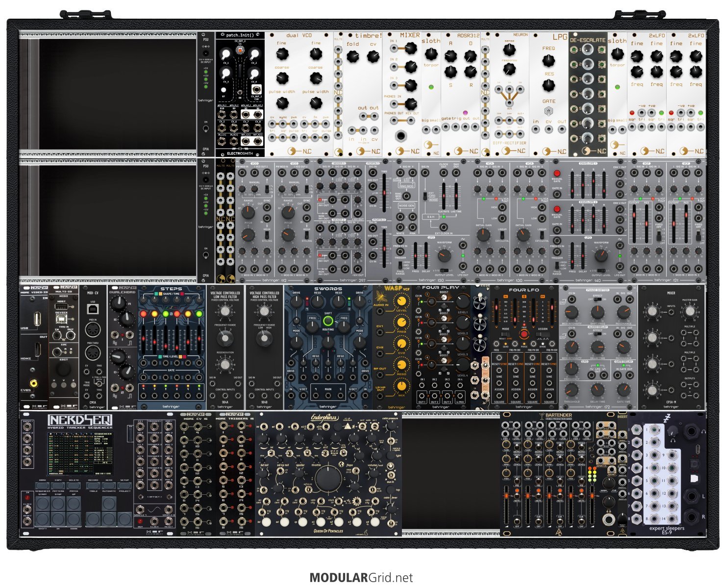Viewport: 723px width, 588px height.
Task: Toggle the LFO freq range switch on 140 module
Action: [557, 265]
